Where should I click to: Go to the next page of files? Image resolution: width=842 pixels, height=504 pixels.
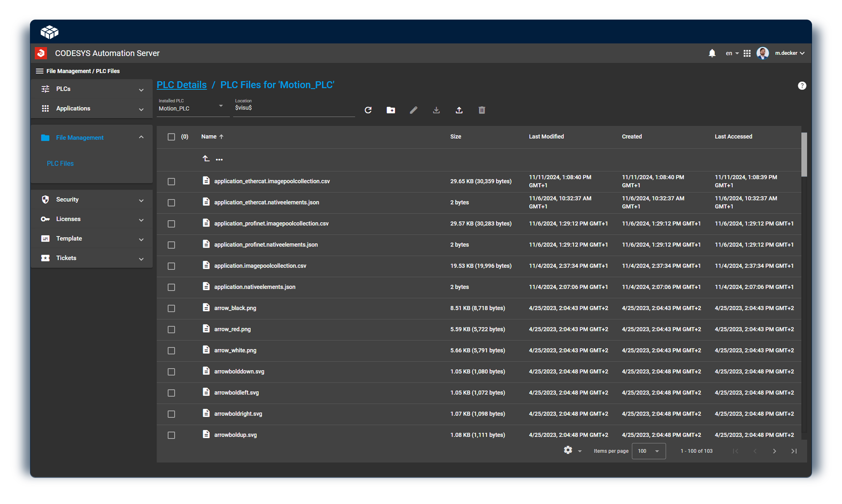[x=775, y=451]
